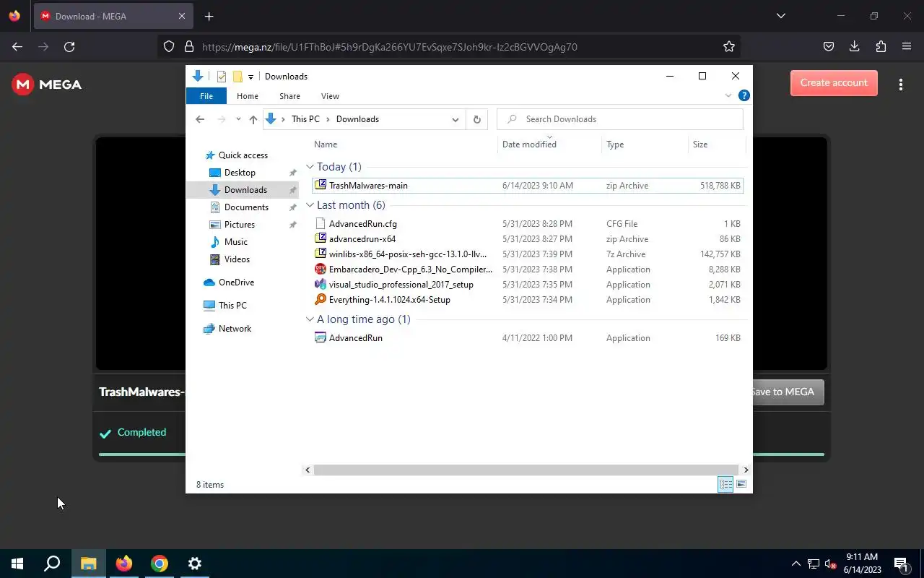This screenshot has width=924, height=578.
Task: Reload the page in Firefox
Action: (x=69, y=47)
